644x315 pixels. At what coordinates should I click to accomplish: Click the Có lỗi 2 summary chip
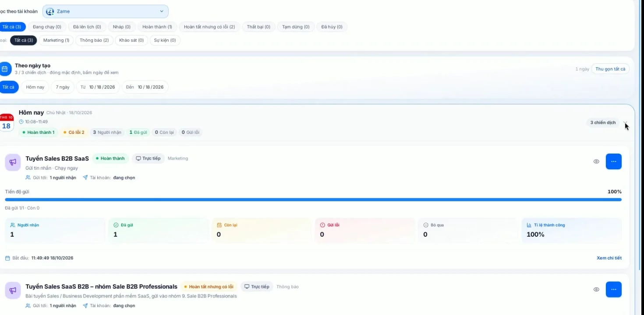[x=74, y=132]
